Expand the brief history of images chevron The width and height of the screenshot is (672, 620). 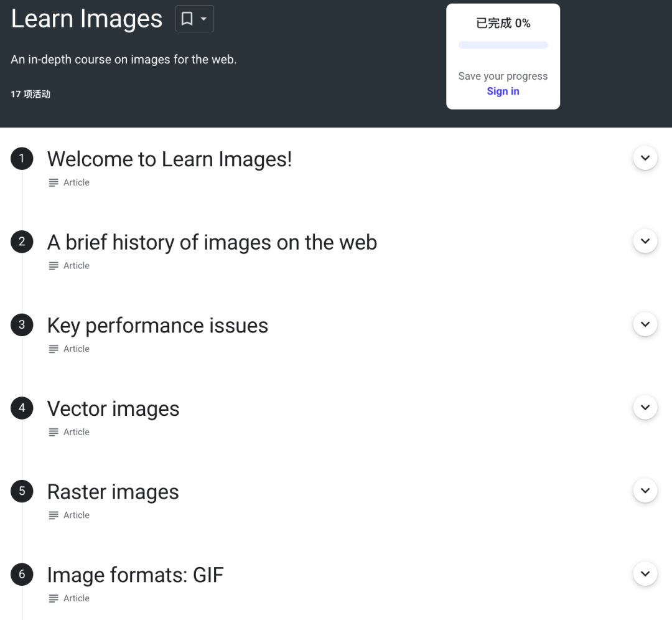coord(645,241)
